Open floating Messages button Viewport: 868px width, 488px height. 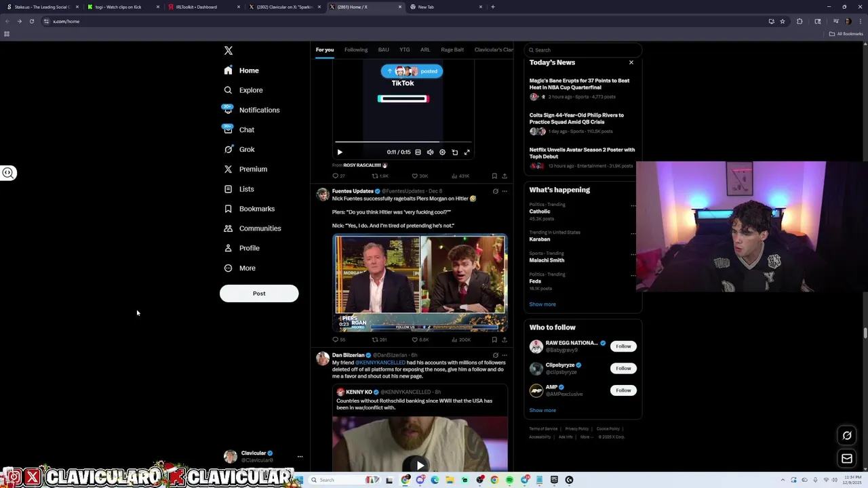click(847, 459)
